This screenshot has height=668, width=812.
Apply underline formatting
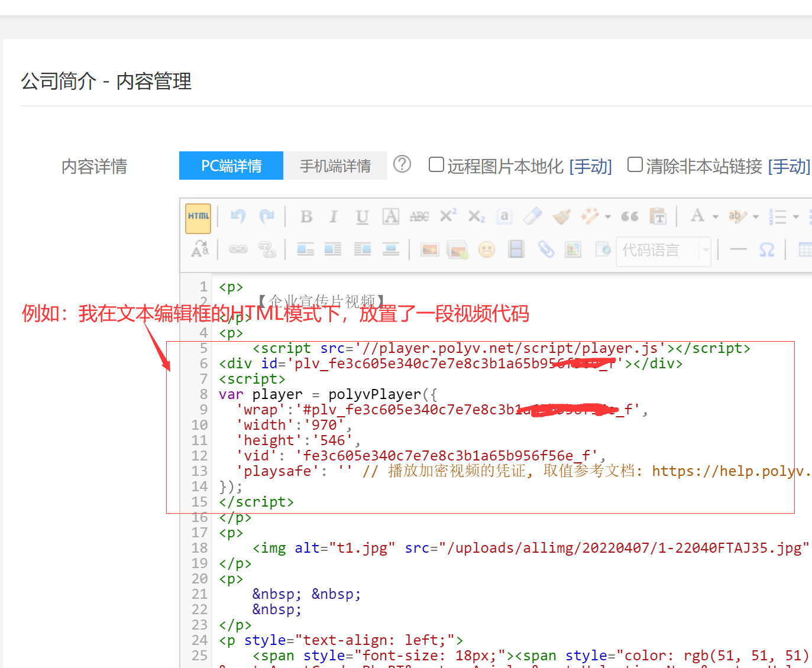(362, 217)
